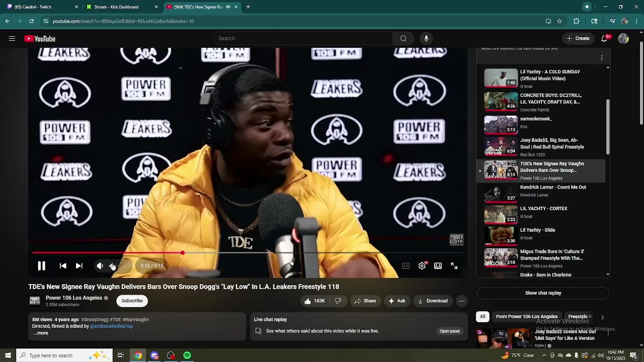Open the browser Extensions puzzle icon

point(577,21)
